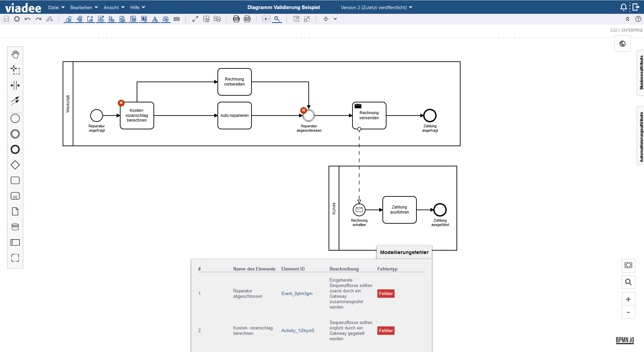
Task: Click Fehler badge for Kosten-voranschlag berechnen
Action: click(386, 331)
